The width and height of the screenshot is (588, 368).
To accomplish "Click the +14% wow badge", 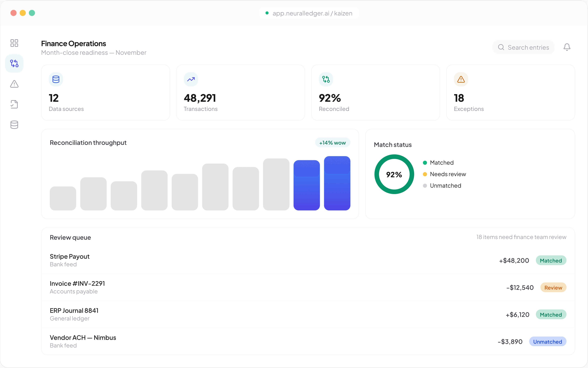I will pos(333,143).
